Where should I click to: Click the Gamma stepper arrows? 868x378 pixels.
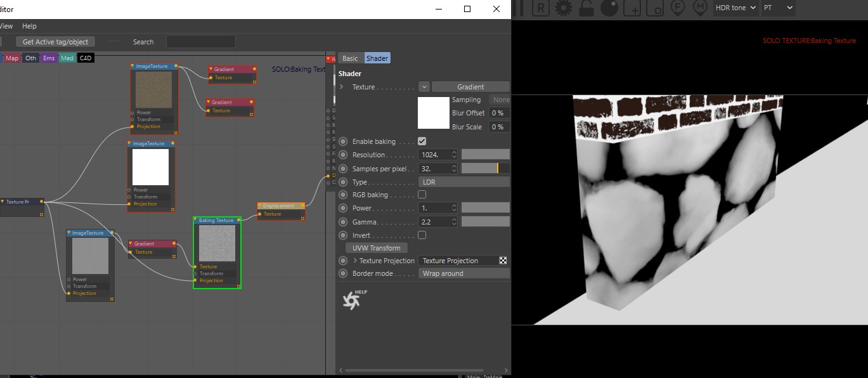coord(454,222)
